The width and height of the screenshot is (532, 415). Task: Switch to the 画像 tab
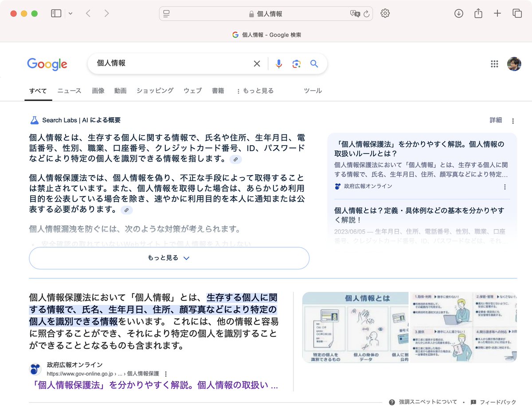[98, 91]
